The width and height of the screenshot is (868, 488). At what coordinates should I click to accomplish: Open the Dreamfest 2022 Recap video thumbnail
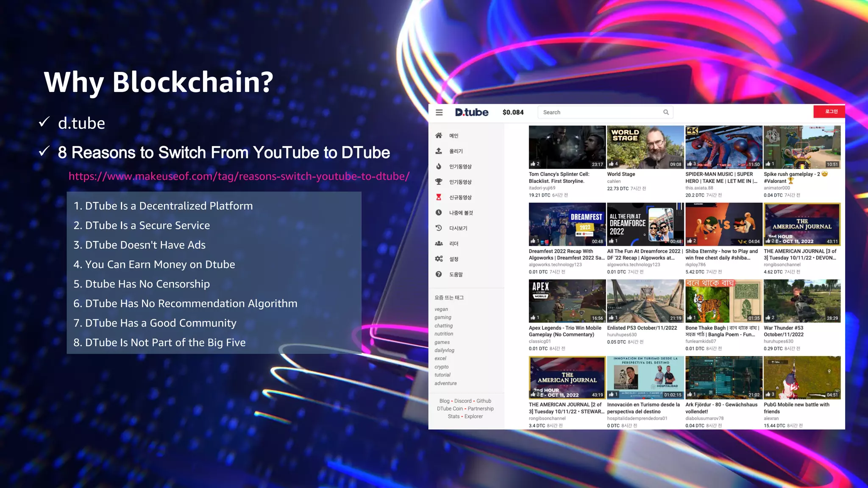[x=567, y=224]
